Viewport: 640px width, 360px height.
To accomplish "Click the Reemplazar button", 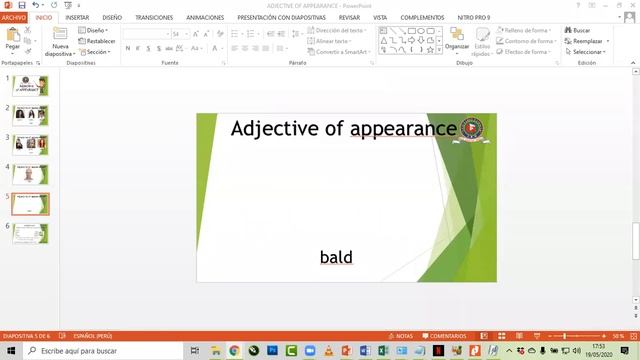I will click(x=584, y=41).
